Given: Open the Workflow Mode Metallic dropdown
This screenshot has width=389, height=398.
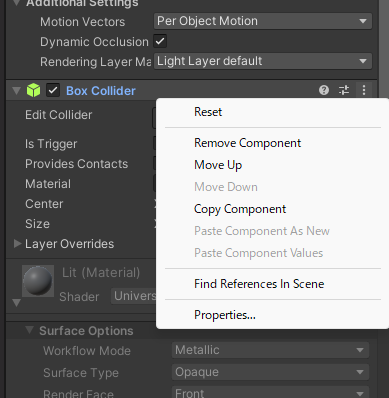Looking at the screenshot, I should [x=270, y=350].
